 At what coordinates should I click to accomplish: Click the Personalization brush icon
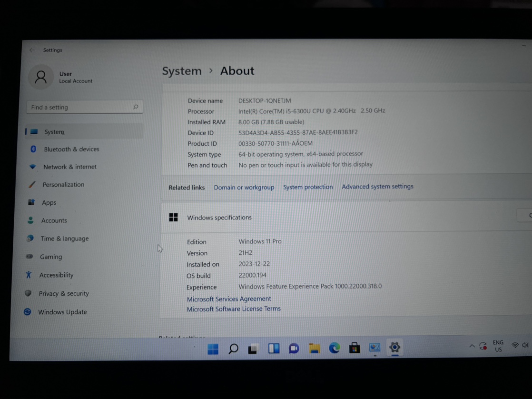coord(32,184)
